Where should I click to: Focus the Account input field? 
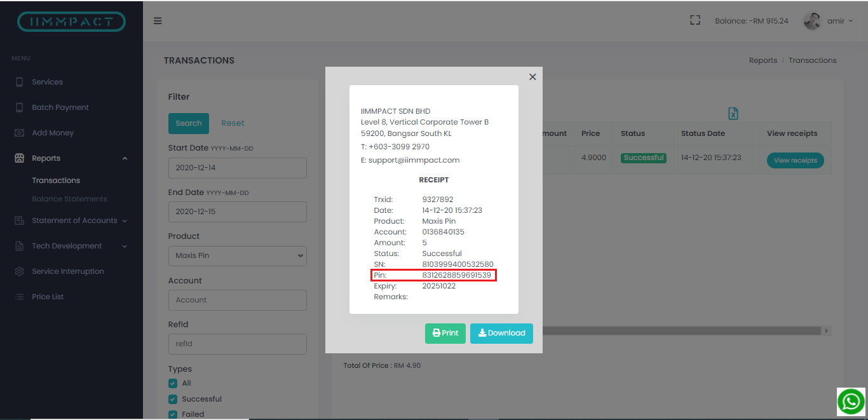238,300
